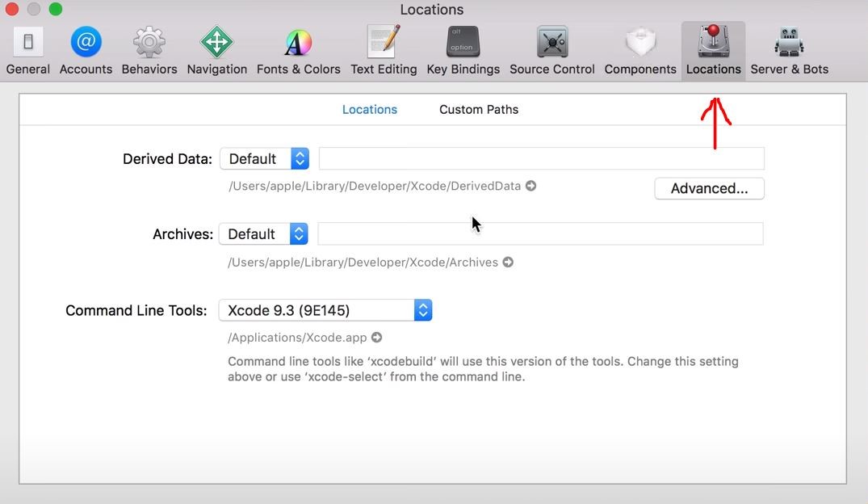Select the Locations sub-tab
This screenshot has height=504, width=868.
click(370, 110)
